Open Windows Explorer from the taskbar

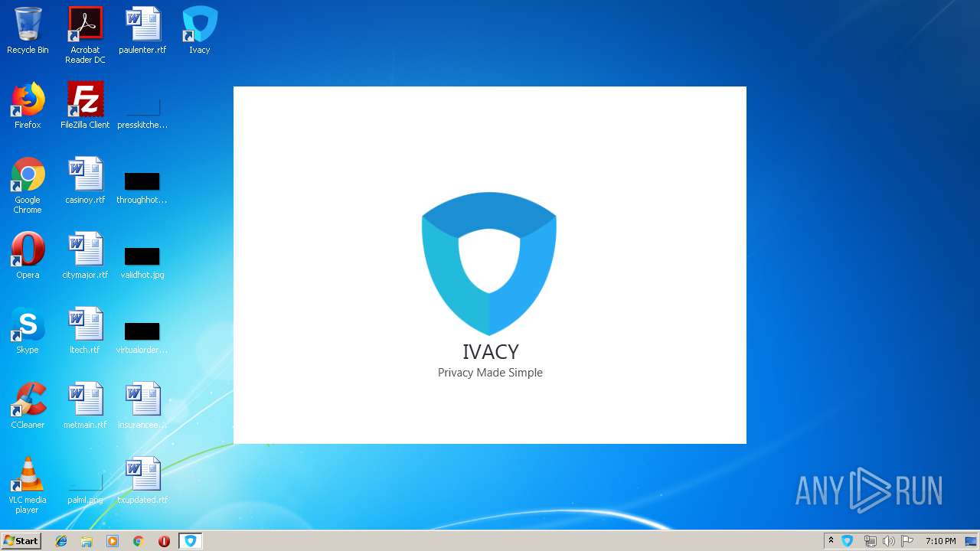coord(87,541)
